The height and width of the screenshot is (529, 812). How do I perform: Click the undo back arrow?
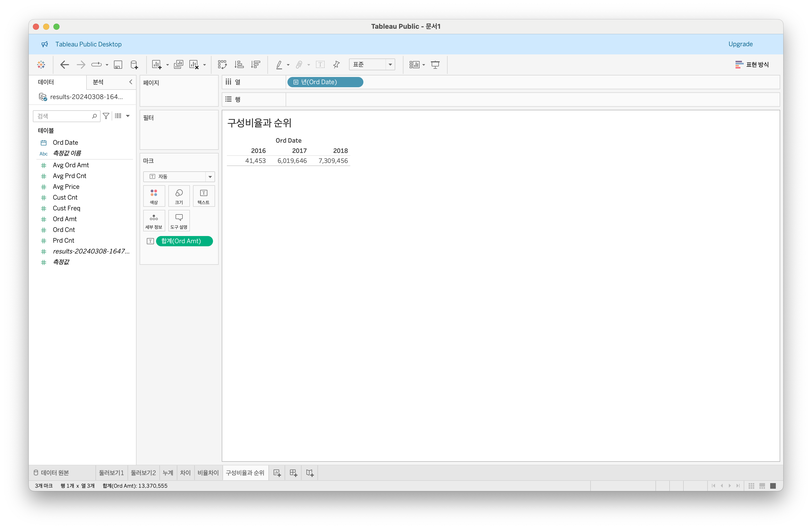point(64,64)
